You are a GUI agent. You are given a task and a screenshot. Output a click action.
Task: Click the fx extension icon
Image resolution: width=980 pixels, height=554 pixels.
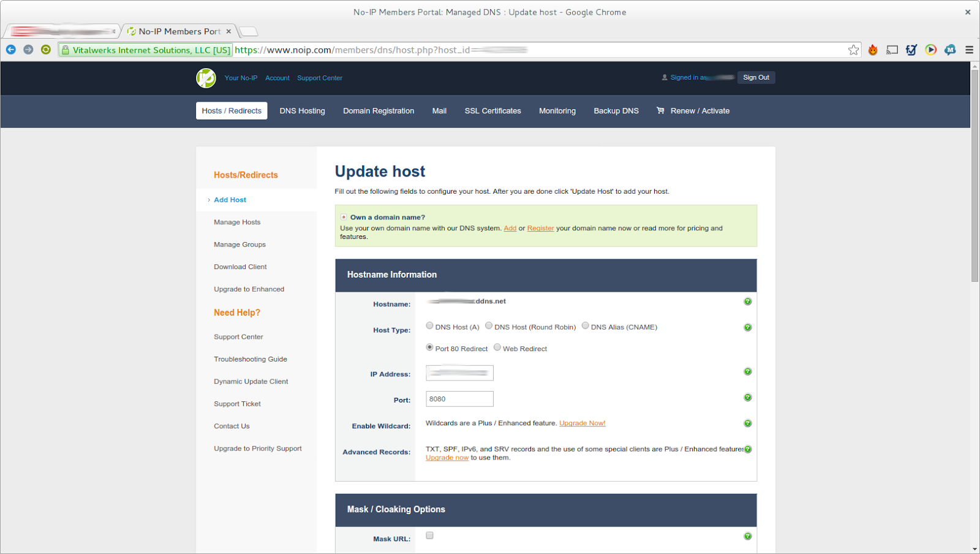[x=911, y=50]
